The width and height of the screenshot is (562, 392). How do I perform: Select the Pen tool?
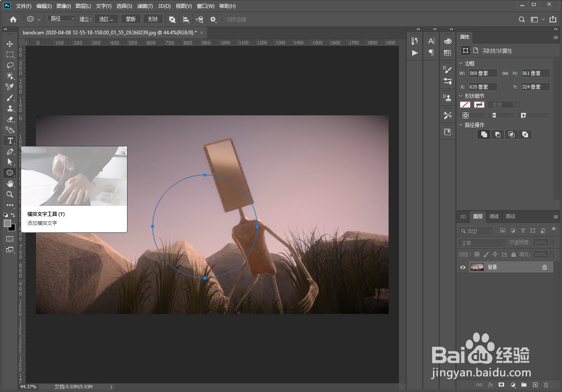click(10, 151)
